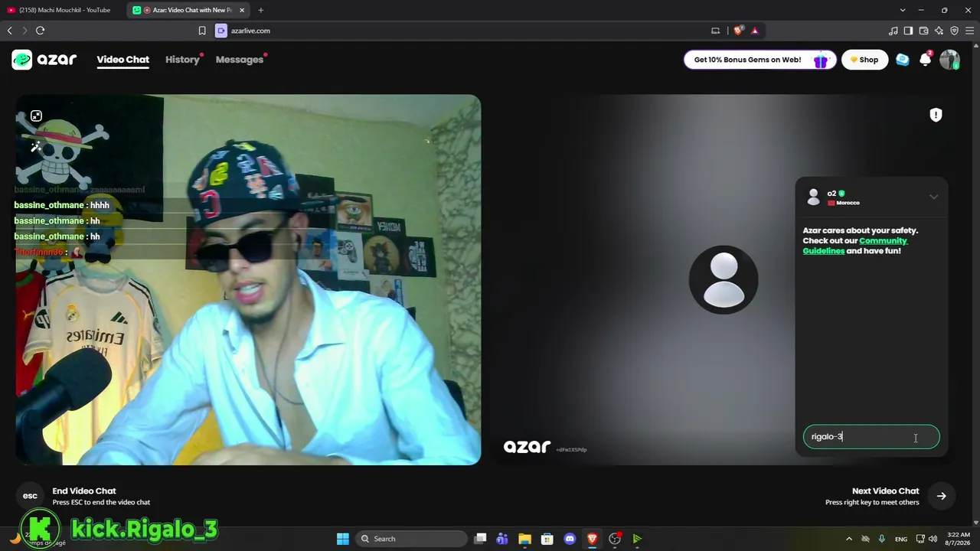Image resolution: width=980 pixels, height=551 pixels.
Task: Open Microsoft Store from the taskbar
Action: [x=547, y=539]
